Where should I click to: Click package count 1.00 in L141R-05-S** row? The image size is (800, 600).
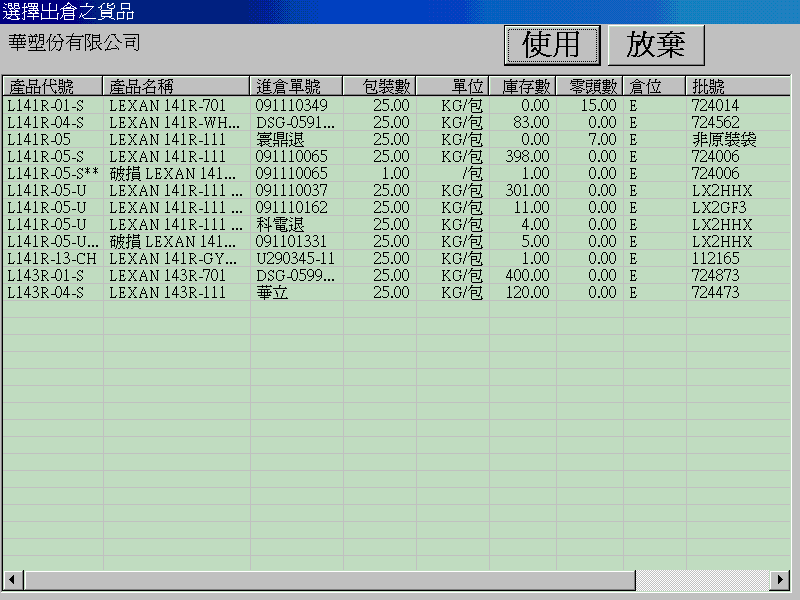point(395,173)
